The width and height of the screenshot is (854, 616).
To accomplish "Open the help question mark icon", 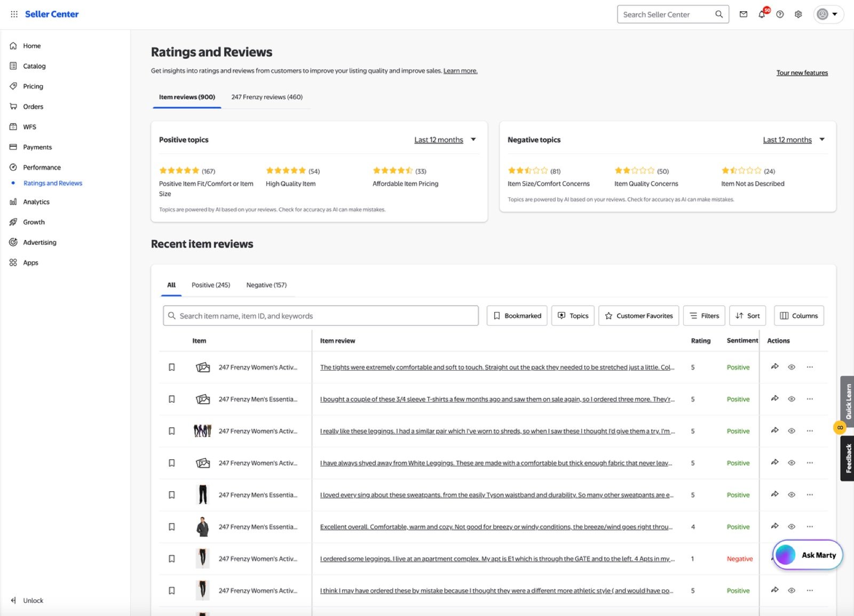I will (780, 14).
